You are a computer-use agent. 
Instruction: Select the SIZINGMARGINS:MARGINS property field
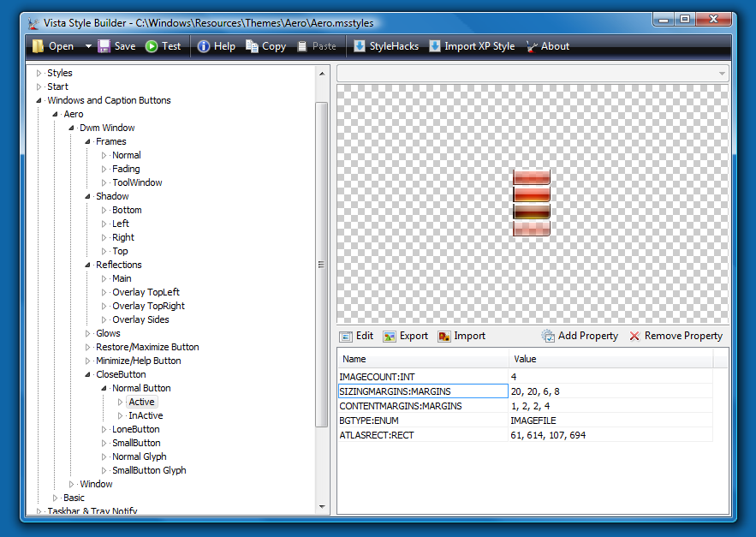coord(423,391)
